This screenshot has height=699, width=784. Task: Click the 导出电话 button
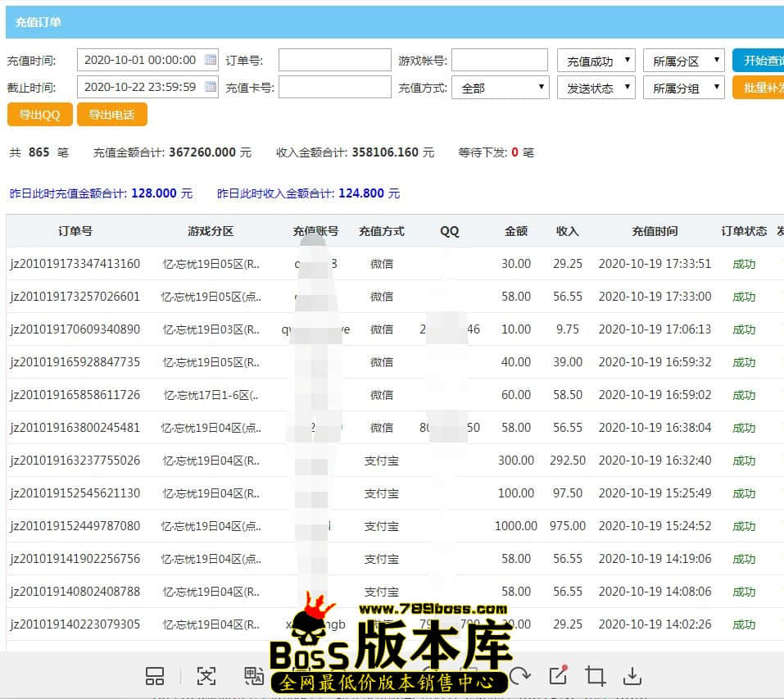111,115
